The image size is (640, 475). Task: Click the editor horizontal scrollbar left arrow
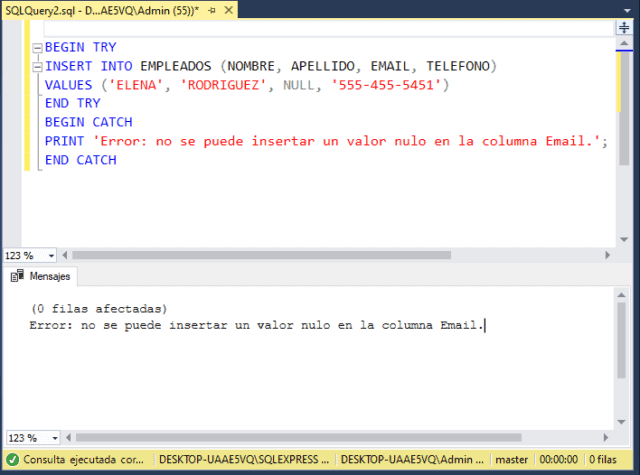point(66,255)
